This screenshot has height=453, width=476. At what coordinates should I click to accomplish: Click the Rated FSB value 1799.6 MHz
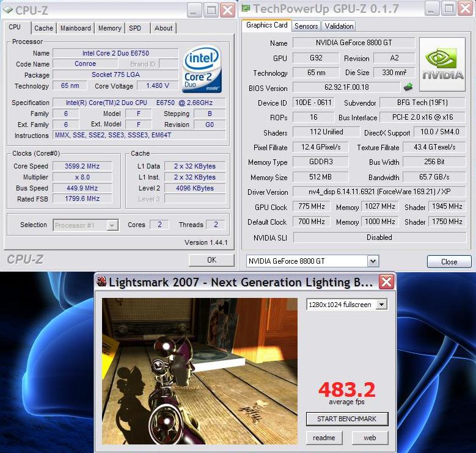82,198
